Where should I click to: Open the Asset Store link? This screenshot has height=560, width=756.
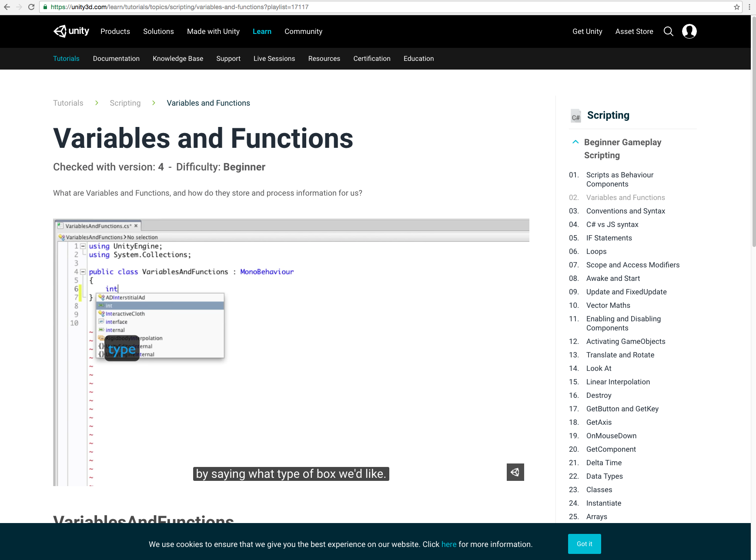634,31
